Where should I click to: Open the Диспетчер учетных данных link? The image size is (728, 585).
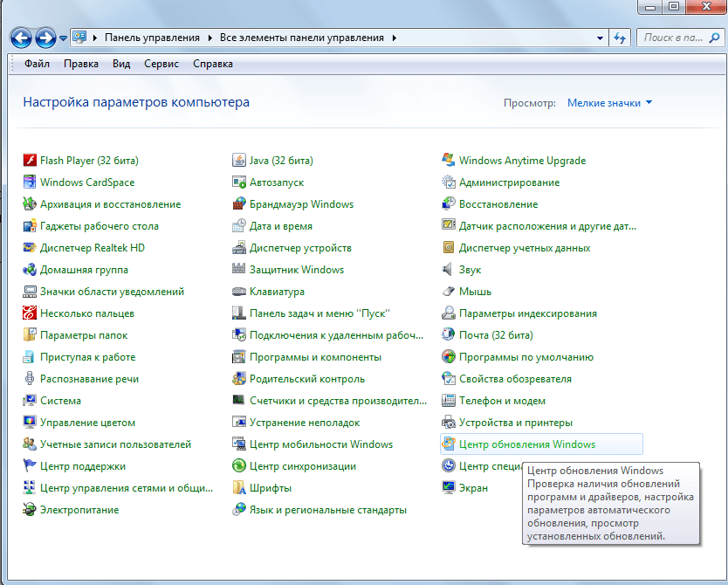[x=525, y=248]
